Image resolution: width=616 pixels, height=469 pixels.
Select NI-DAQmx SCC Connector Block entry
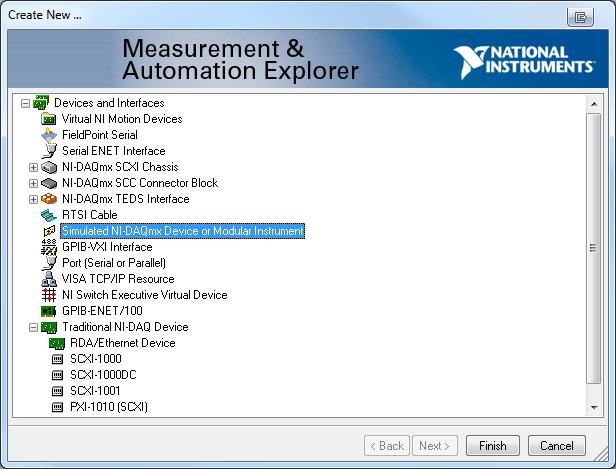click(140, 183)
